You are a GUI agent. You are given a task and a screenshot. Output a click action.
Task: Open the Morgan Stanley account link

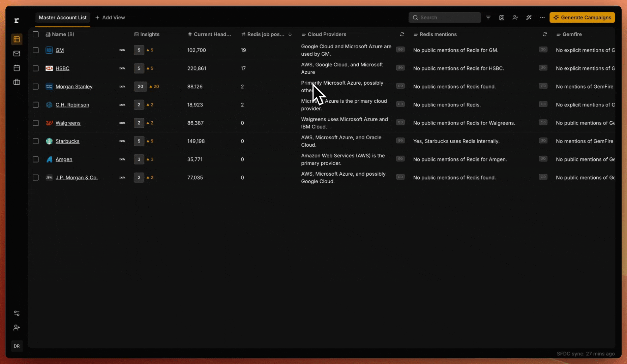coord(74,87)
